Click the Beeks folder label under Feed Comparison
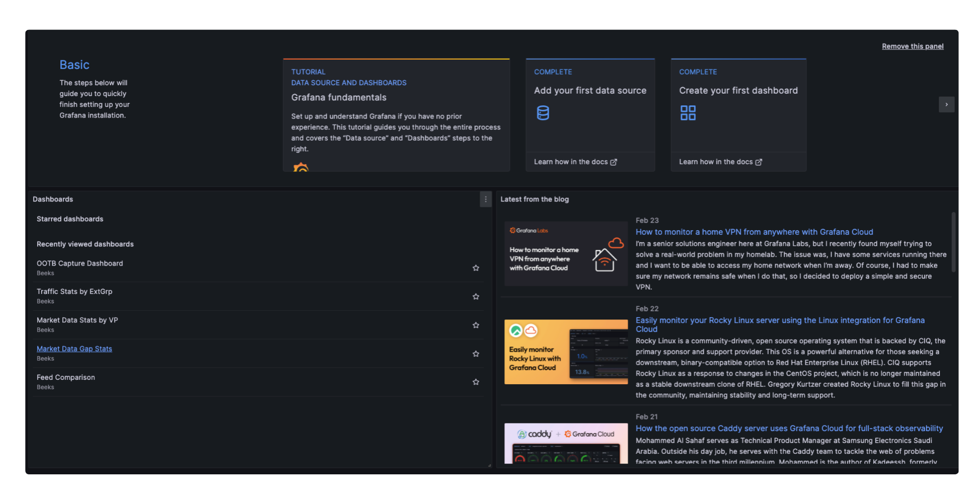The image size is (980, 491). click(x=46, y=387)
